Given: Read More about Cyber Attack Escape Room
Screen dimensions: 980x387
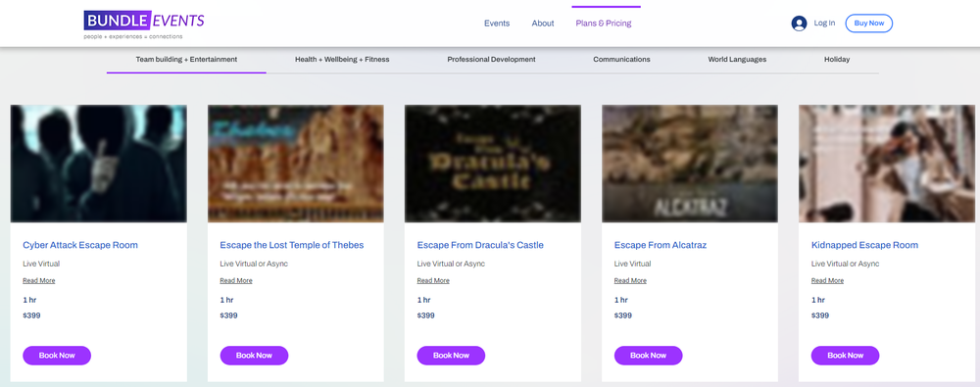Looking at the screenshot, I should tap(39, 281).
